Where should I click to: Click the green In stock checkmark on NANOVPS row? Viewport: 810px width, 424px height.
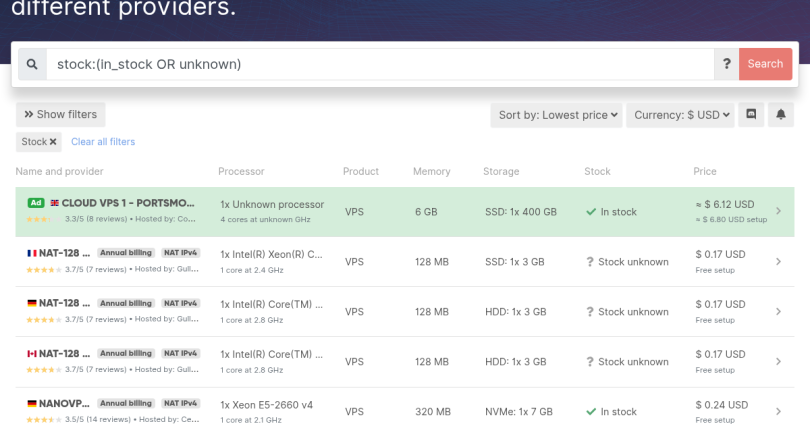pos(591,412)
